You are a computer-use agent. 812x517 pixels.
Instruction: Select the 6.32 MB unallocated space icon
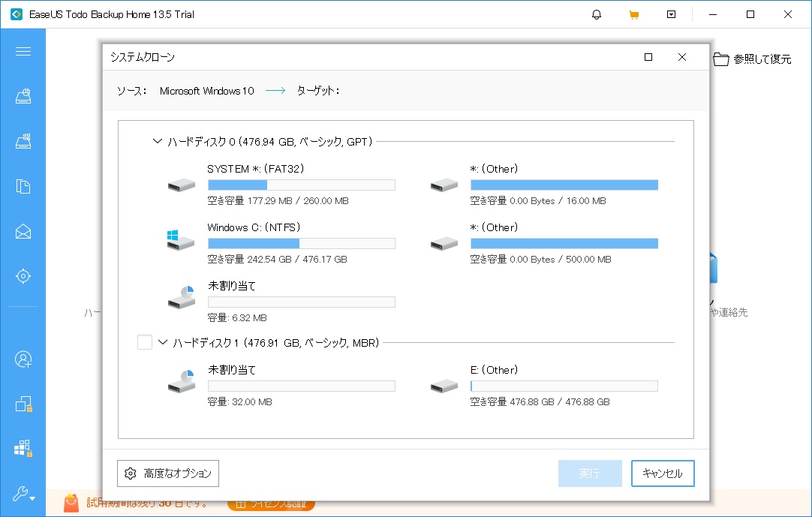tap(182, 297)
